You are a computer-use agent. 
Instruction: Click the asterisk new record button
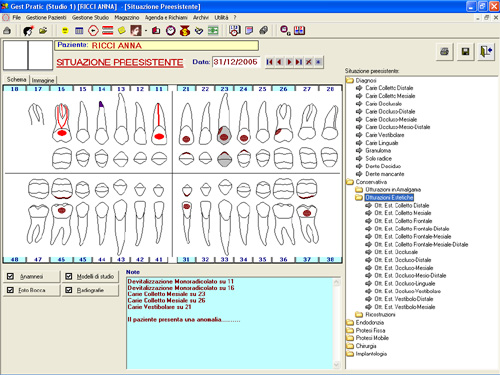click(318, 62)
